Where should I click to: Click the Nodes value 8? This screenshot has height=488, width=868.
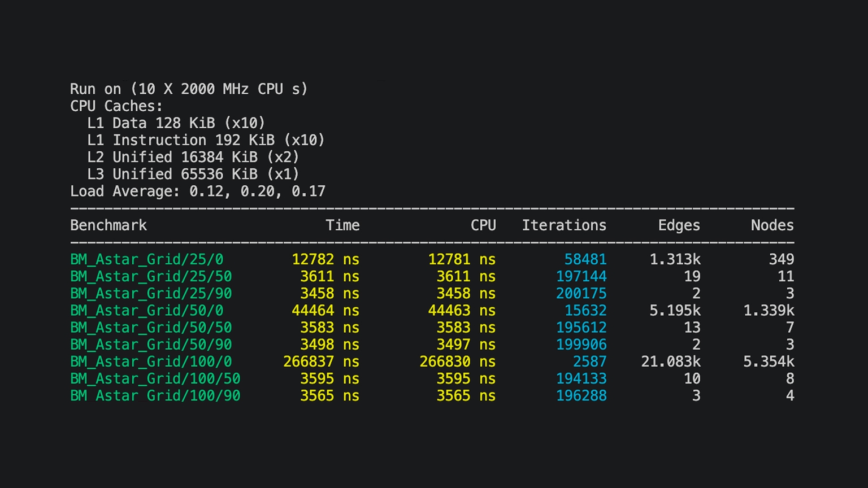tap(790, 378)
